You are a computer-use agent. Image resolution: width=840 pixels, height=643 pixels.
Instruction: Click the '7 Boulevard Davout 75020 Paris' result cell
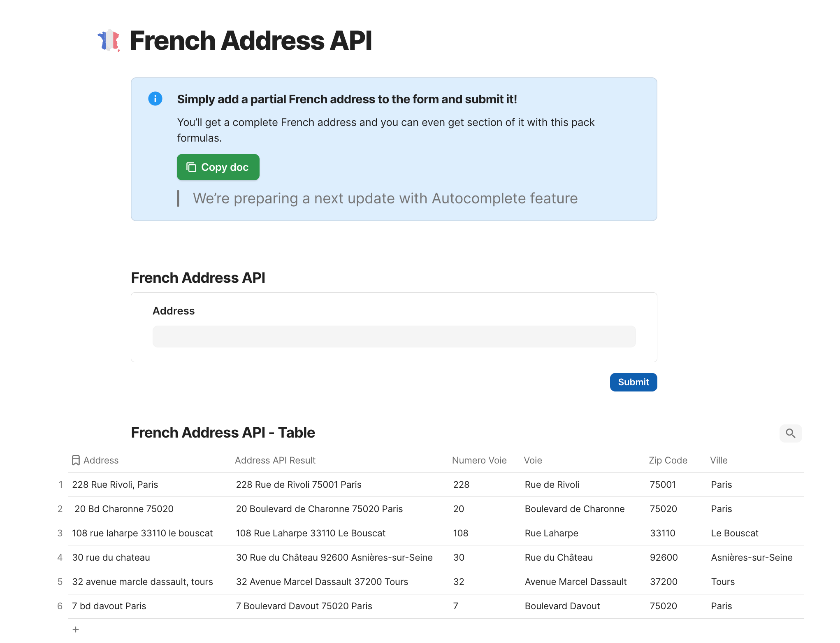[304, 606]
